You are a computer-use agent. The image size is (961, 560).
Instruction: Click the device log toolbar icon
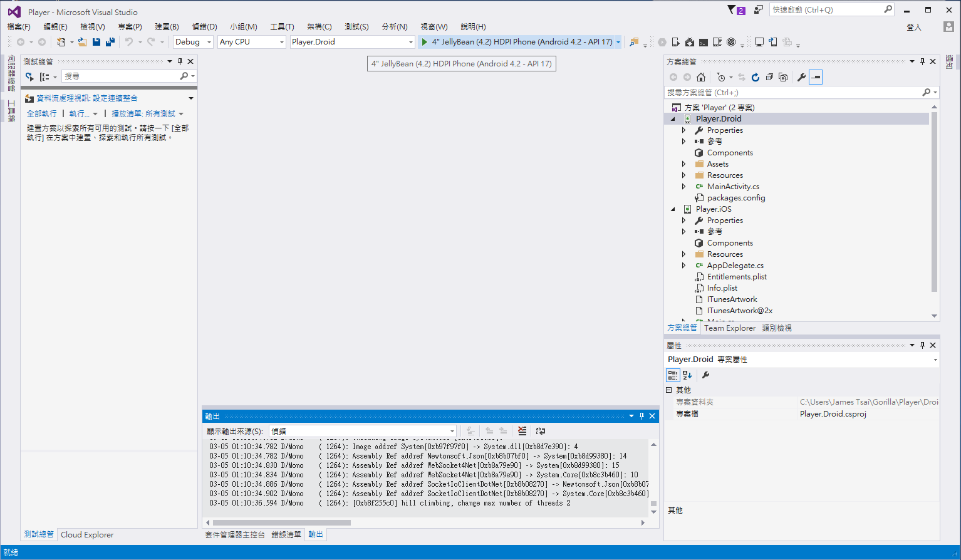coord(717,42)
